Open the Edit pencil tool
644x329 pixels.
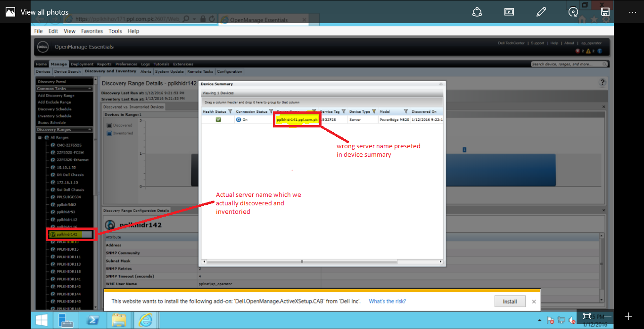pos(541,12)
